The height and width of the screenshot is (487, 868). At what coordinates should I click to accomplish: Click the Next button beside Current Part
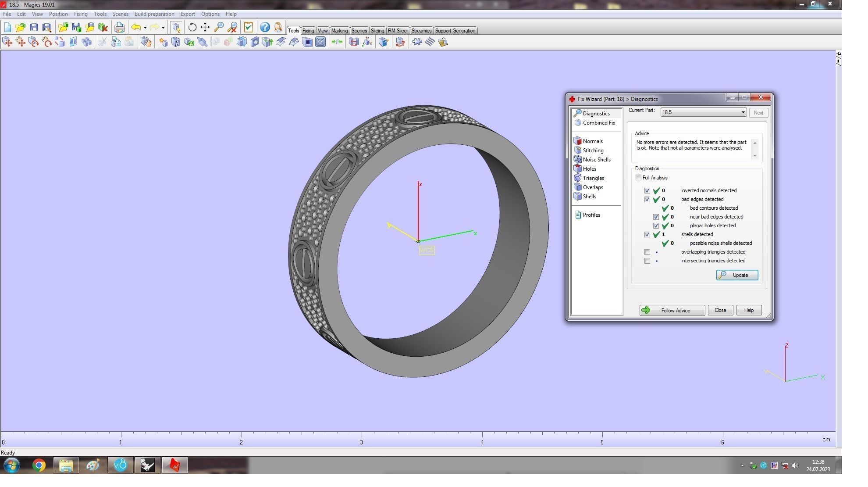click(758, 113)
